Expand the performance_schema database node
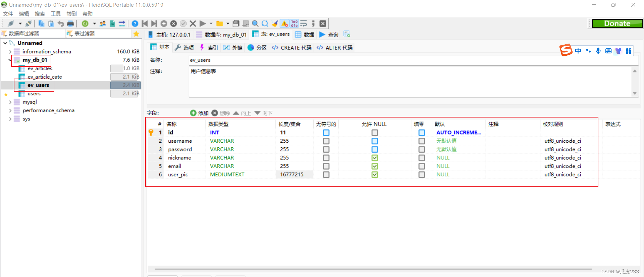This screenshot has height=277, width=644. point(10,110)
